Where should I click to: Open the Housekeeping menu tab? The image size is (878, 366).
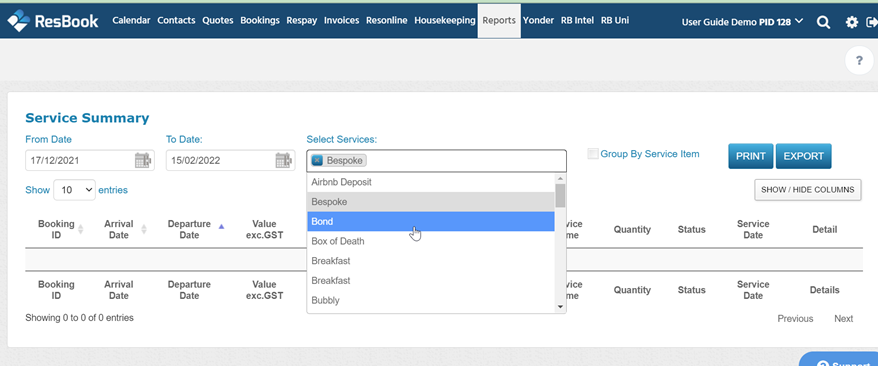(445, 20)
